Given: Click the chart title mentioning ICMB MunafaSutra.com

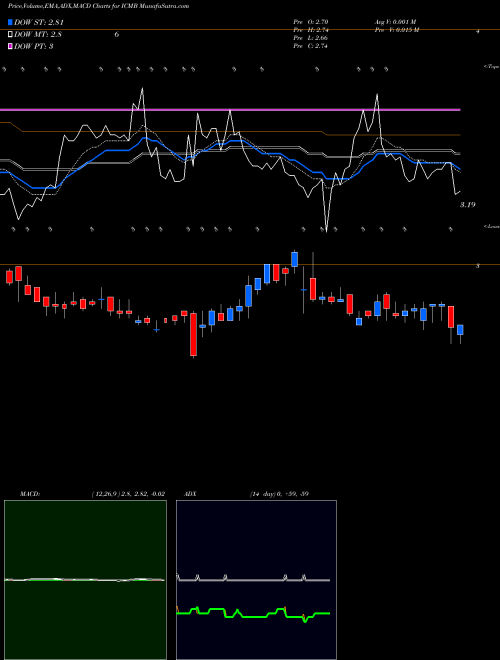Looking at the screenshot, I should tap(98, 6).
